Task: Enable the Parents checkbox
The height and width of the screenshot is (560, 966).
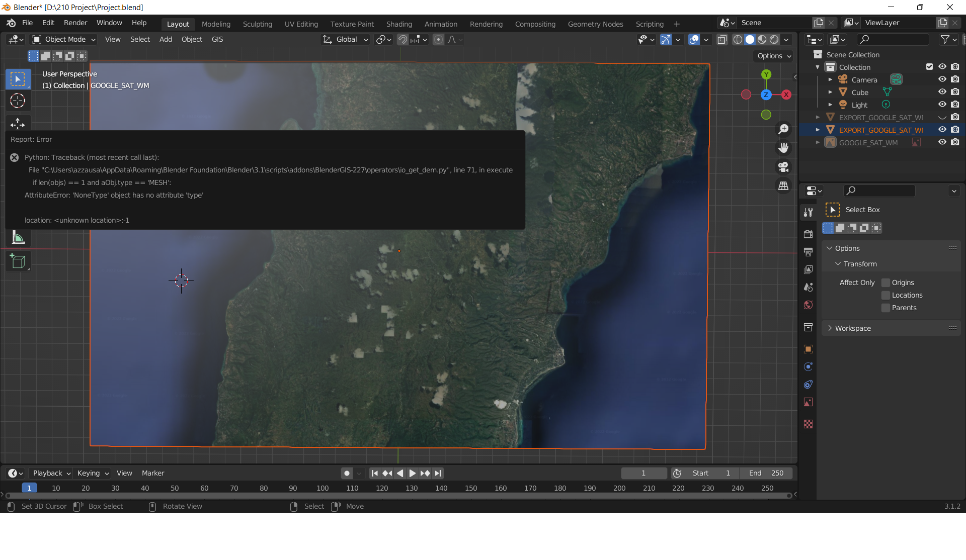Action: (886, 308)
